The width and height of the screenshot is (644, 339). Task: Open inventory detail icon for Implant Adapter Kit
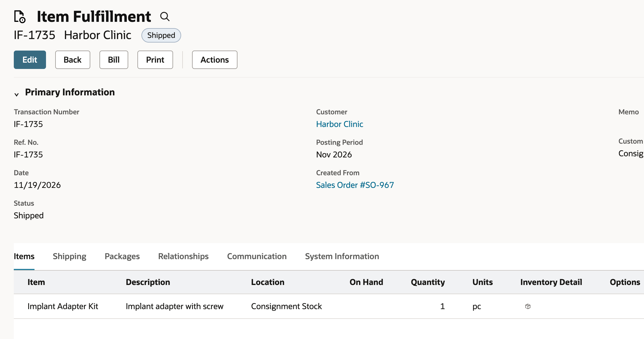click(x=528, y=306)
